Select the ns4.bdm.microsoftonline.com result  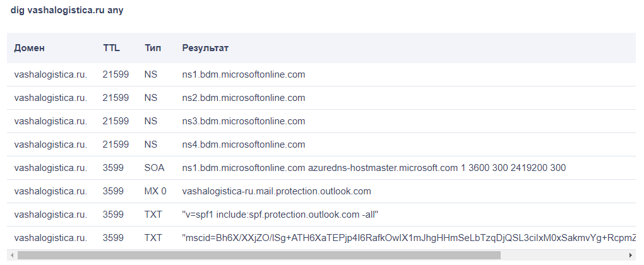pos(243,144)
